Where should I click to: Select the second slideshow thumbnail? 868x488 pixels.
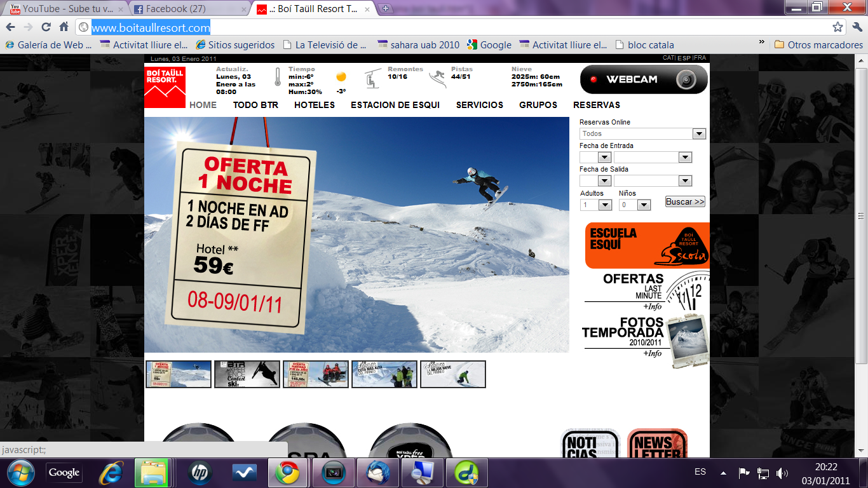247,374
